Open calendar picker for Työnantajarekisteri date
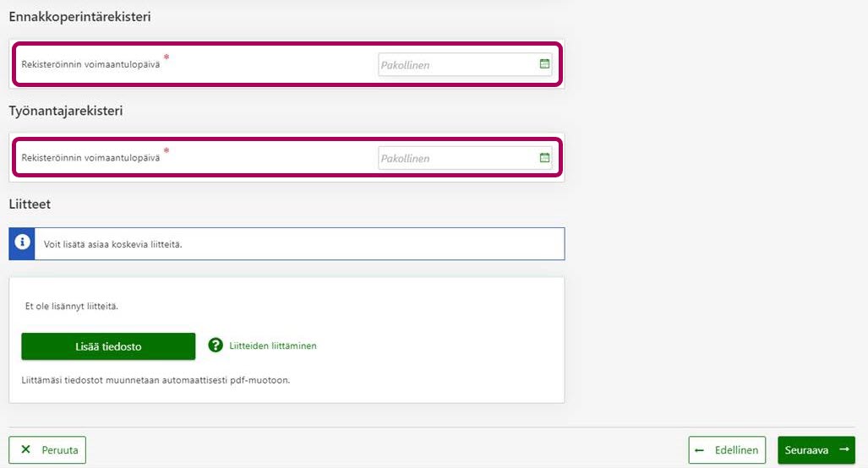 544,158
